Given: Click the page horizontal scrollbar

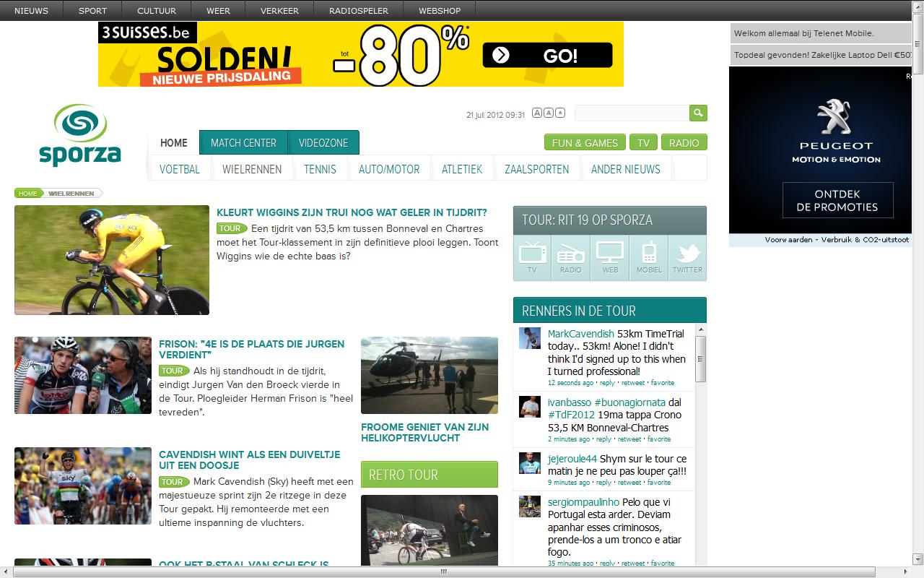Looking at the screenshot, I should pyautogui.click(x=444, y=571).
